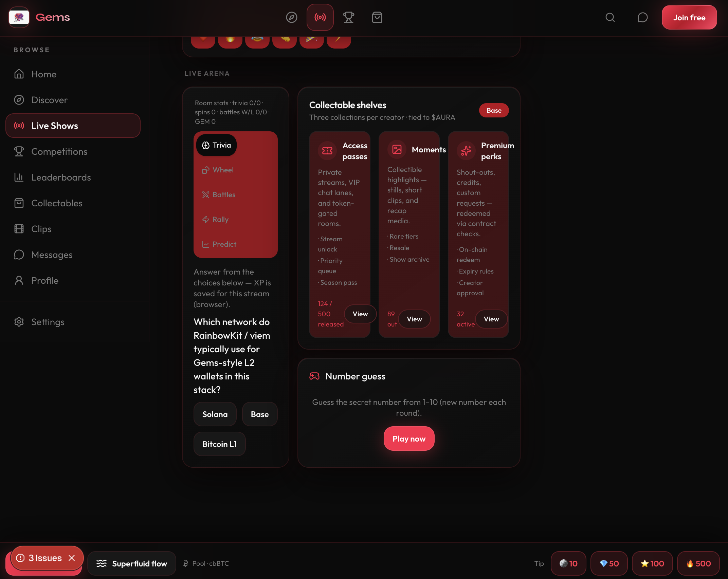Click the shopping bag icon in top nav
Screen dimensions: 728x579
tap(377, 17)
